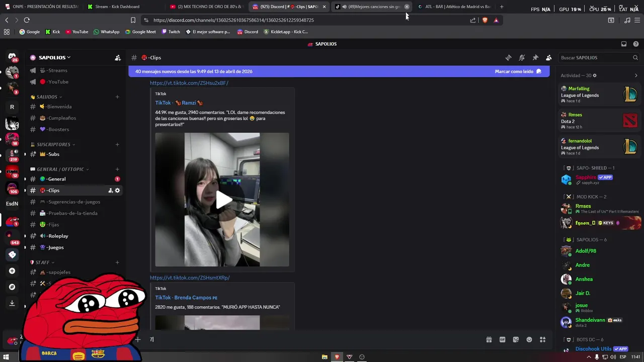Collapse the SALUDOS category
The height and width of the screenshot is (362, 644).
[x=46, y=97]
